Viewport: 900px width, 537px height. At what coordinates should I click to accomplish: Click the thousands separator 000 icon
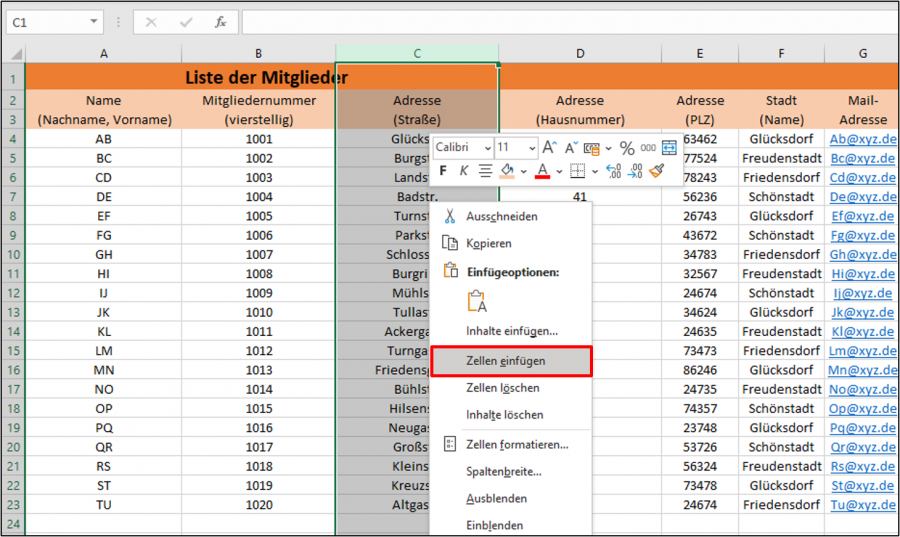tap(648, 148)
